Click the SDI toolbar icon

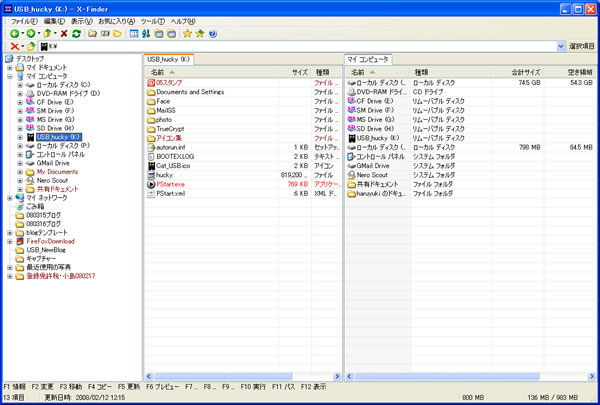105,34
